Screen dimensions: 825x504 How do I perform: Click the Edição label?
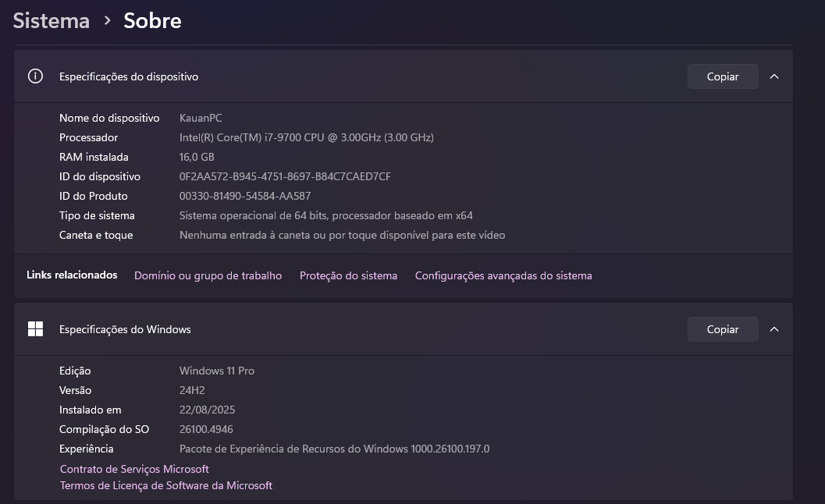pyautogui.click(x=75, y=371)
